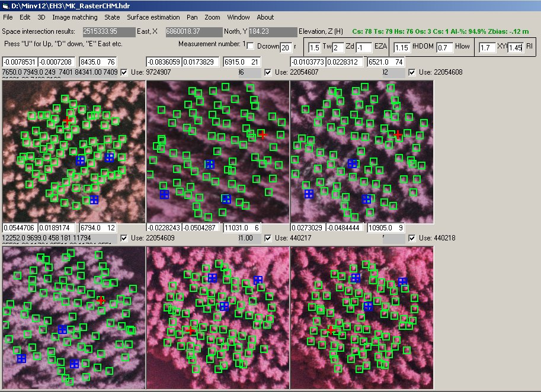The height and width of the screenshot is (392, 541).
Task: Click the red cross marker in top-middle image
Action: pos(263,135)
